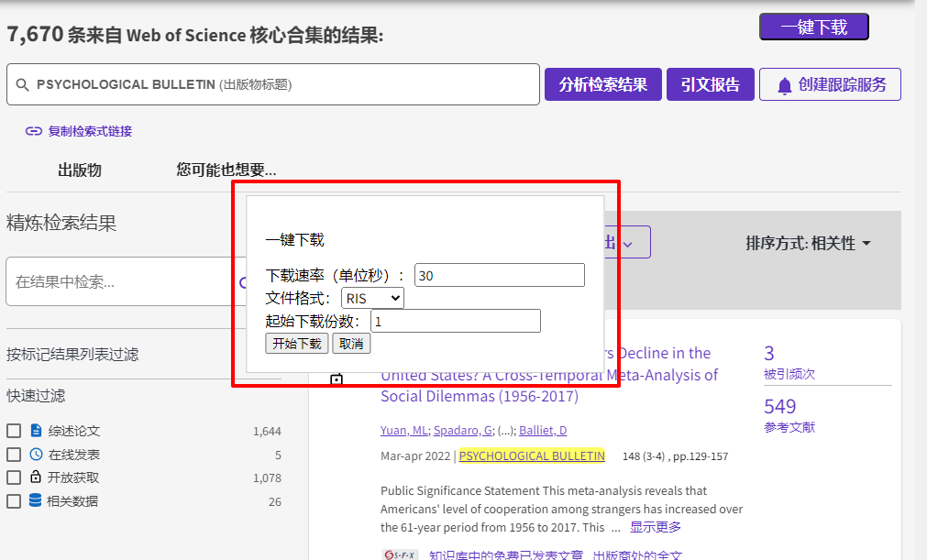Click the 549 参考文献 count

[x=779, y=406]
